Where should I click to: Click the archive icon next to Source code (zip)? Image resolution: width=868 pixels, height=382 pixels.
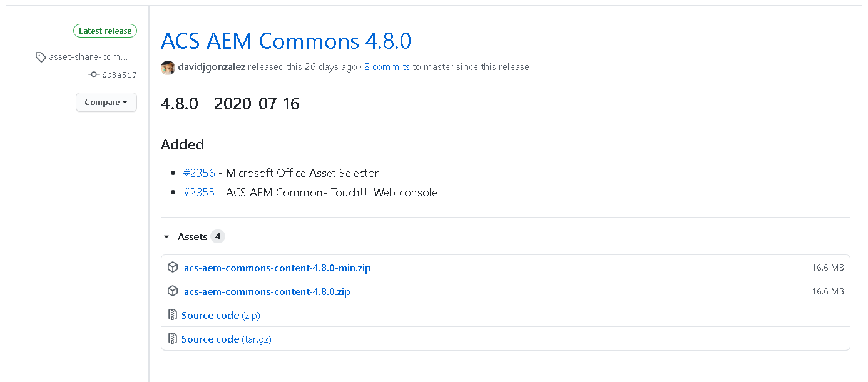point(172,314)
